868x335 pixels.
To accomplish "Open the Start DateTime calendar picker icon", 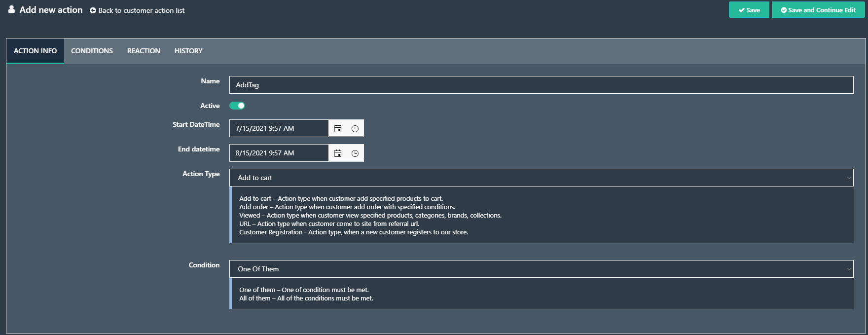I will point(338,128).
